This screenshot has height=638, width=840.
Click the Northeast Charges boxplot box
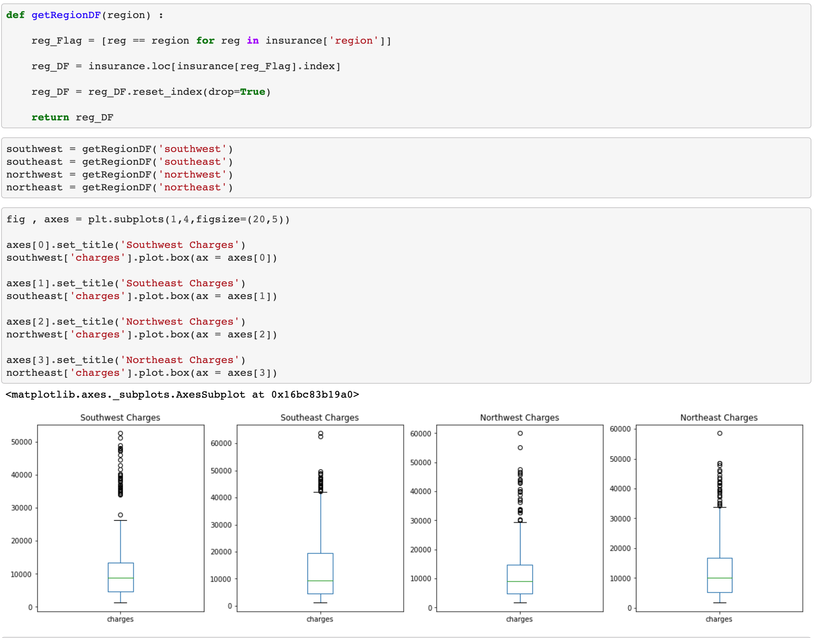[x=720, y=570]
